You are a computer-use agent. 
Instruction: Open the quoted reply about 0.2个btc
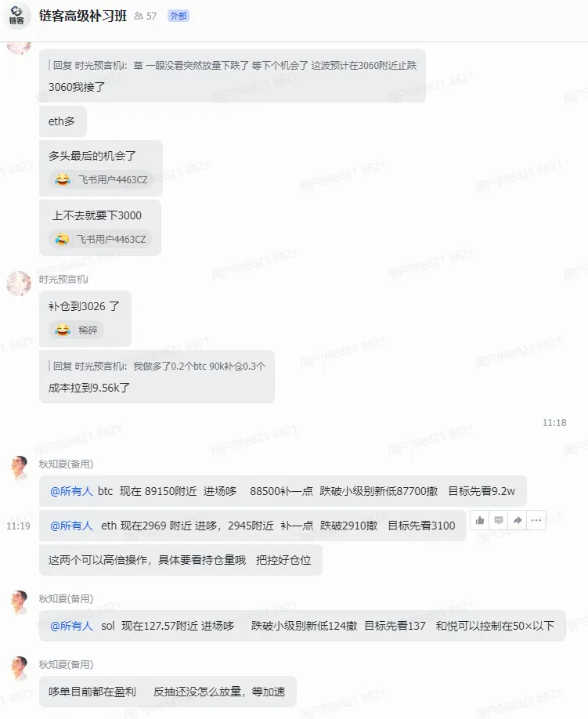157,366
